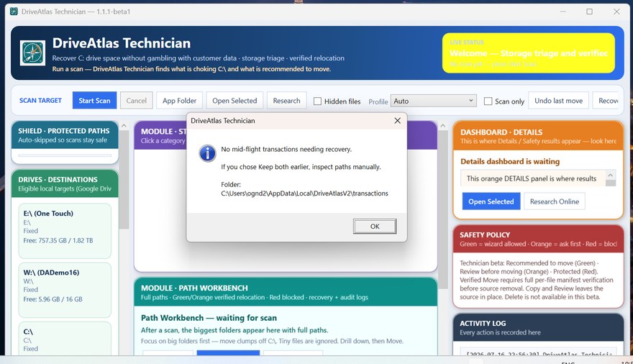The width and height of the screenshot is (633, 364).
Task: Enable the Hidden files checkbox
Action: tap(318, 101)
